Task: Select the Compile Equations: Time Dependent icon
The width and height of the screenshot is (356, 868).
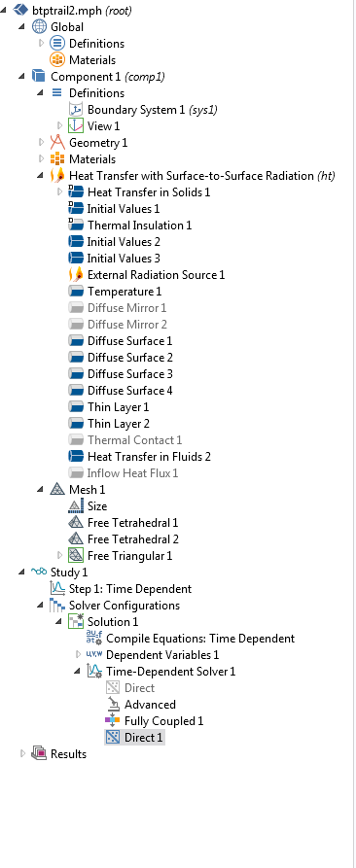Action: point(94,639)
